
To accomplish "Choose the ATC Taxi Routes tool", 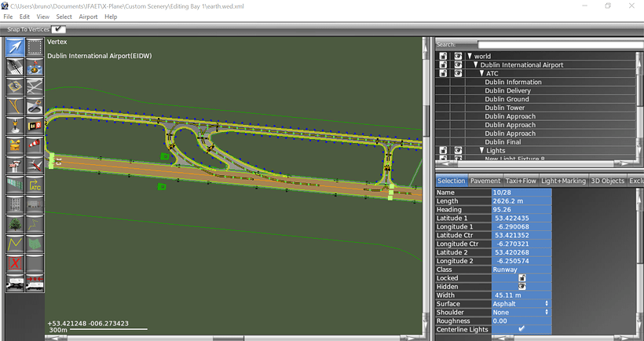I will point(35,185).
